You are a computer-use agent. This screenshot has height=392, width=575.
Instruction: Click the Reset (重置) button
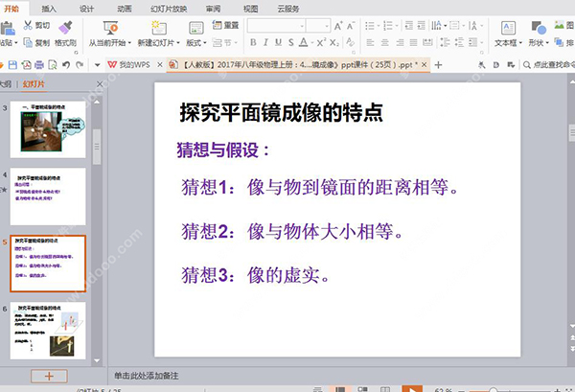[x=225, y=25]
